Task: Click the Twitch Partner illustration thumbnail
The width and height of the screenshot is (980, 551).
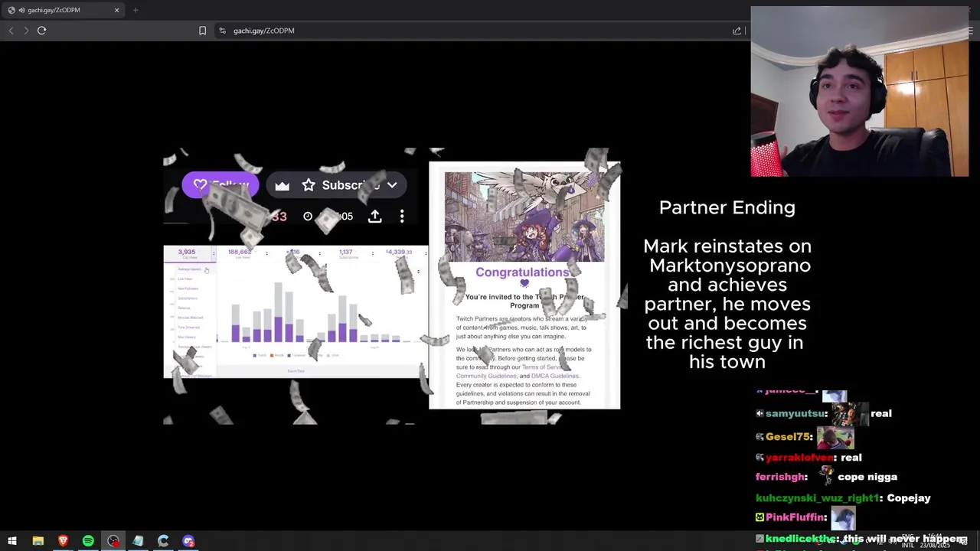Action: 524,217
